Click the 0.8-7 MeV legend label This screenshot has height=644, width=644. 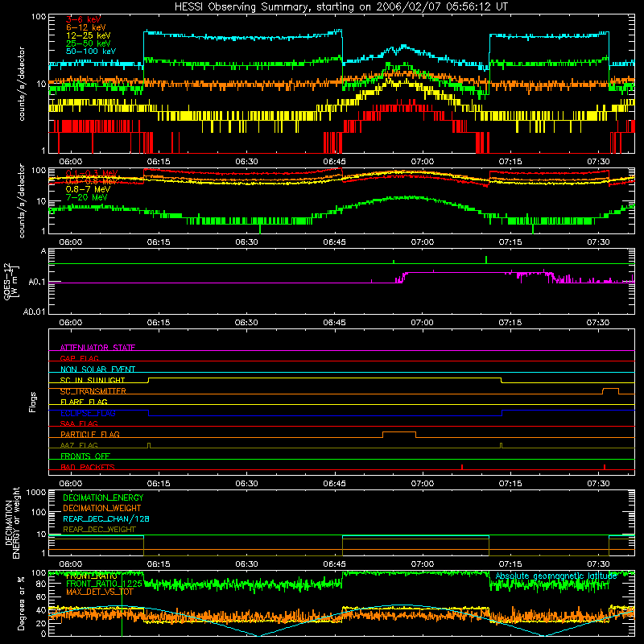(x=88, y=189)
